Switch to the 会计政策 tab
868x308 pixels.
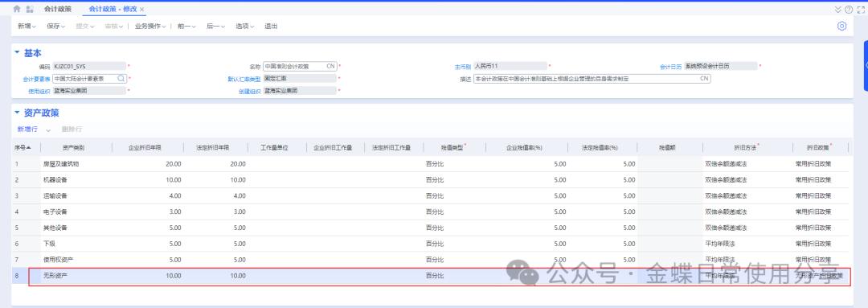58,9
